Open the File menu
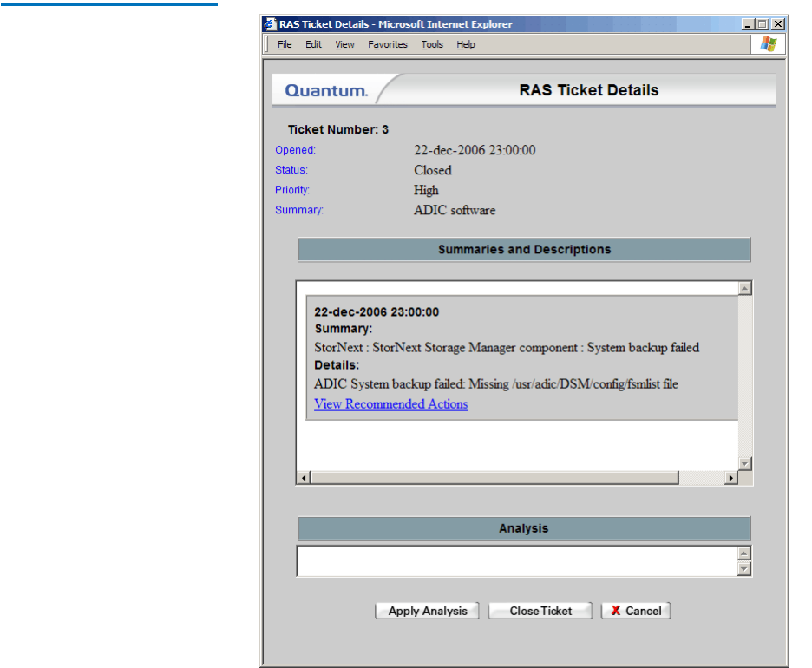 pyautogui.click(x=285, y=44)
